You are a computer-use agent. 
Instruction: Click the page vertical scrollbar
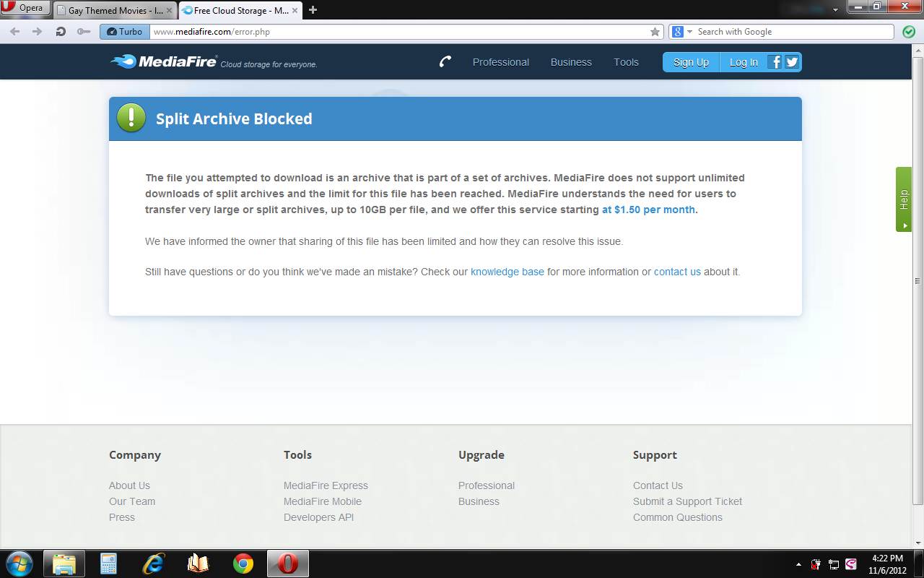[x=918, y=281]
